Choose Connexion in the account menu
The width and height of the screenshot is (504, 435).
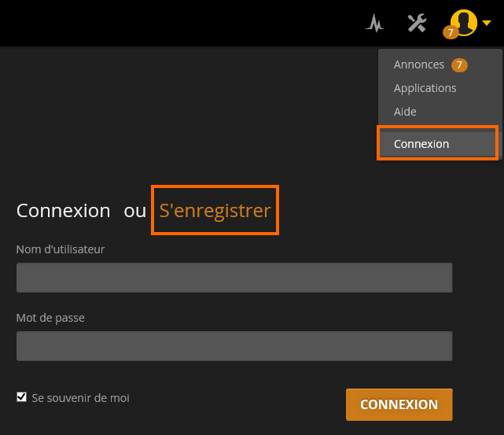click(x=421, y=144)
